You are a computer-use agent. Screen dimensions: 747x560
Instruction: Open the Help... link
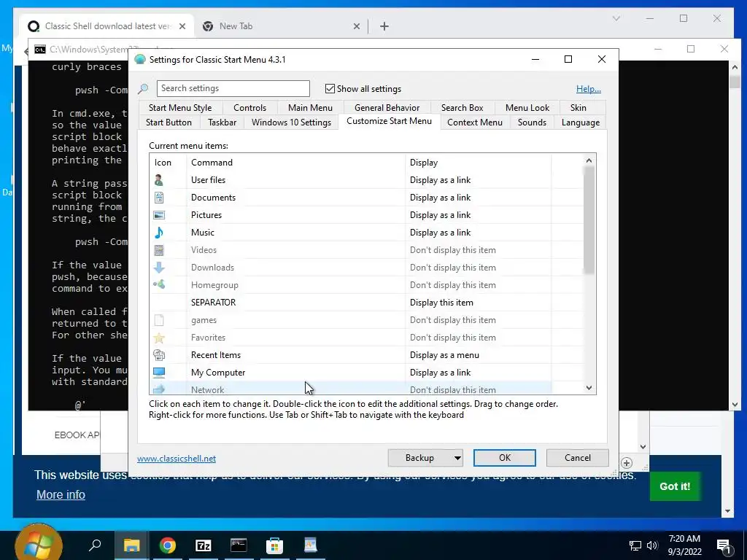click(x=589, y=89)
